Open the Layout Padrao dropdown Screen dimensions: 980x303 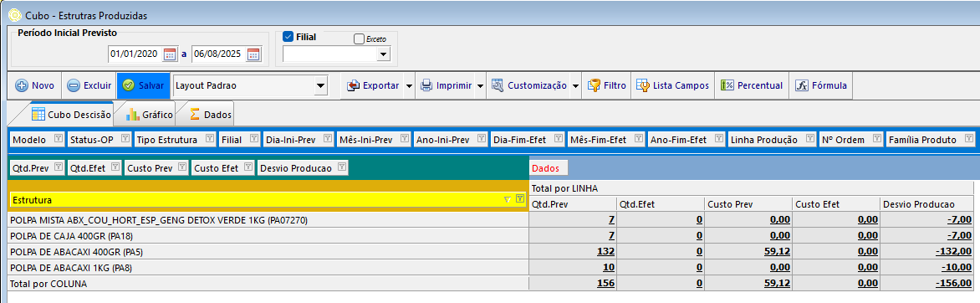click(x=320, y=85)
